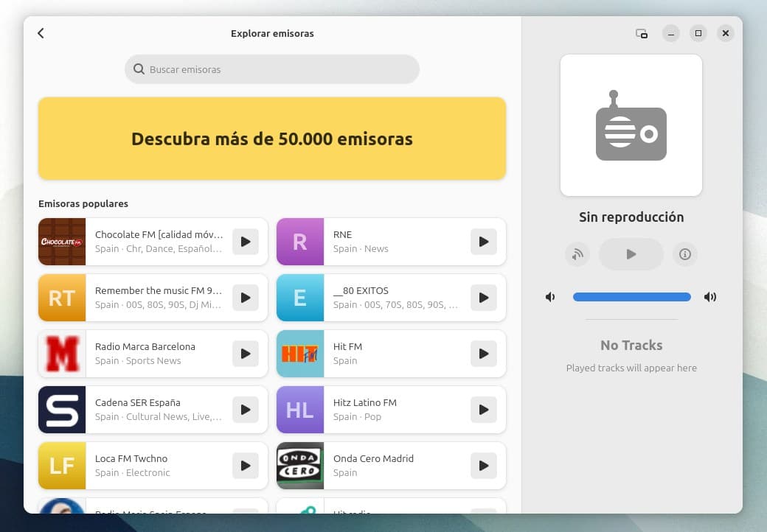Click the radio cover art placeholder
This screenshot has height=532, width=767.
[631, 125]
